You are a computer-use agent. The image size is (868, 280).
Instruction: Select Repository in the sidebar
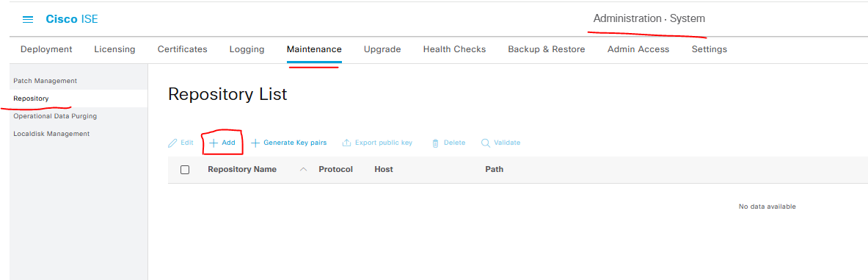(31, 98)
